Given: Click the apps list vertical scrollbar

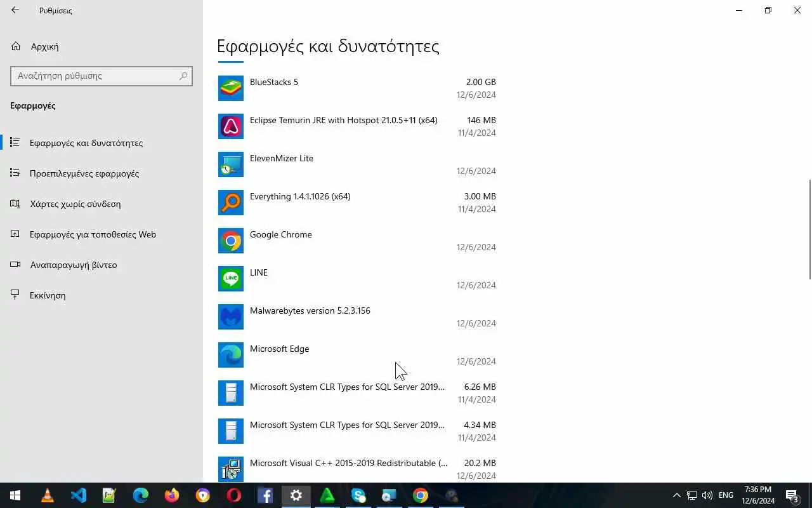Looking at the screenshot, I should [809, 229].
